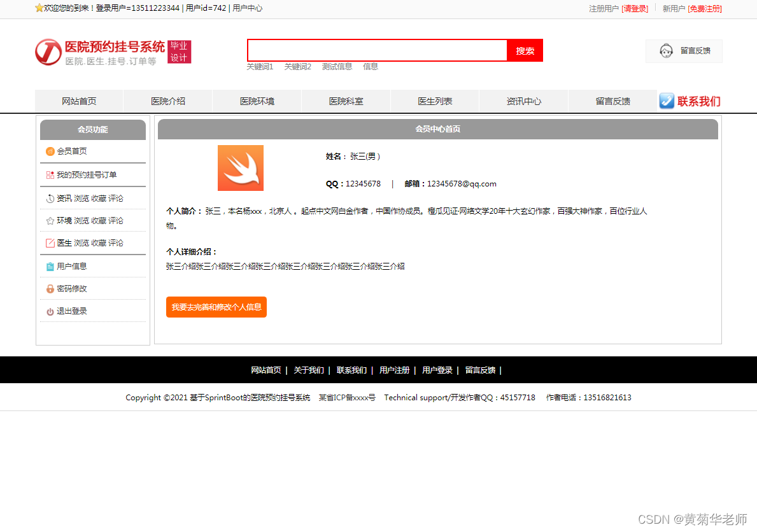Click the 医院预约挂号系统 title text
The image size is (757, 532).
coord(115,47)
